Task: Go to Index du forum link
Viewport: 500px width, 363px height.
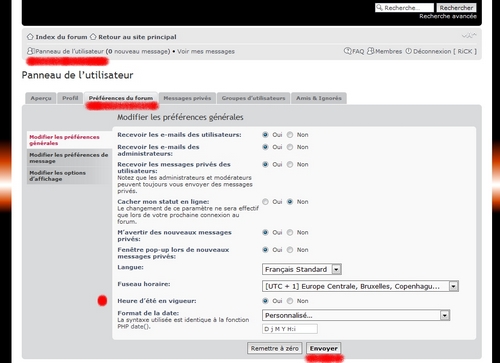Action: point(61,37)
